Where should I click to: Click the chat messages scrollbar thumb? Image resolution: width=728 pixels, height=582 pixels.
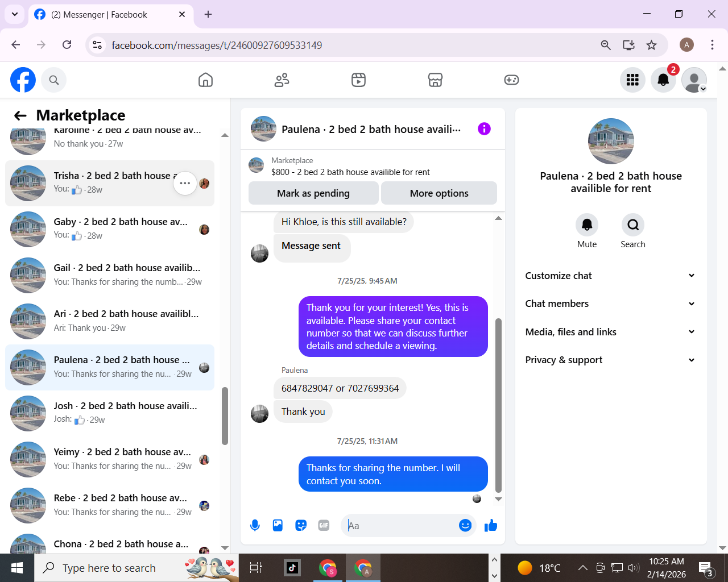(498, 405)
